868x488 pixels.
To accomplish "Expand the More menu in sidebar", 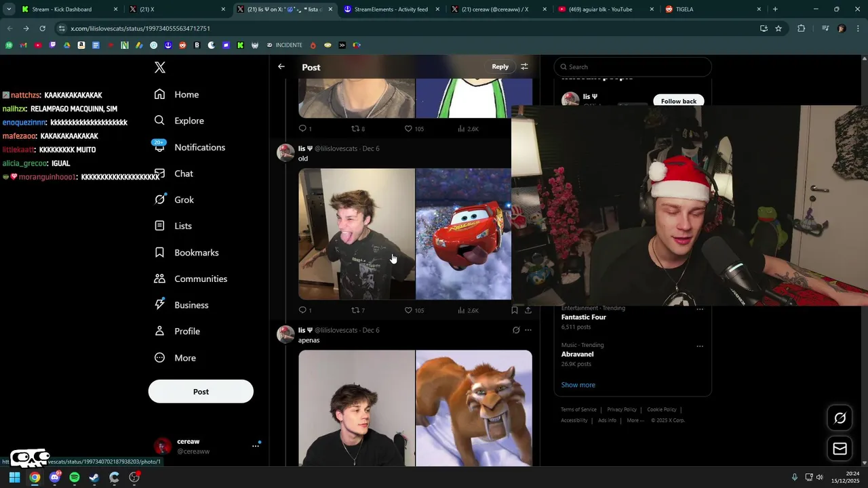I will click(x=175, y=358).
